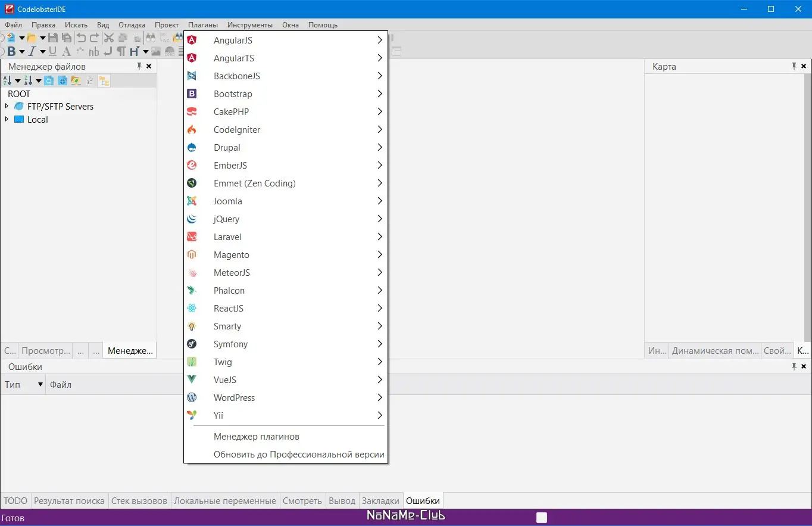Viewport: 812px width, 526px height.
Task: Switch to the Динамическая пом... tab
Action: [x=716, y=351]
